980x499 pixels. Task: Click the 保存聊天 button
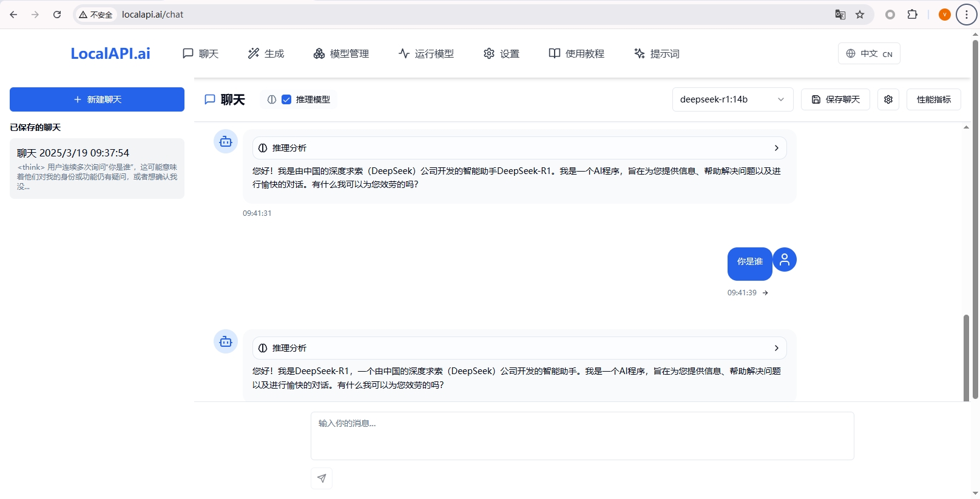[836, 99]
